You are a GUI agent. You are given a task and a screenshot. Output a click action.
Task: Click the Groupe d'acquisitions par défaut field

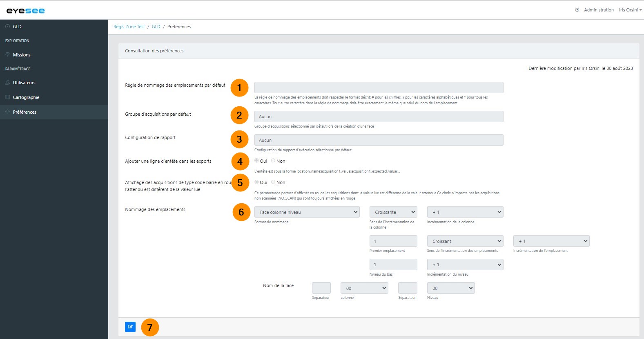tap(379, 117)
